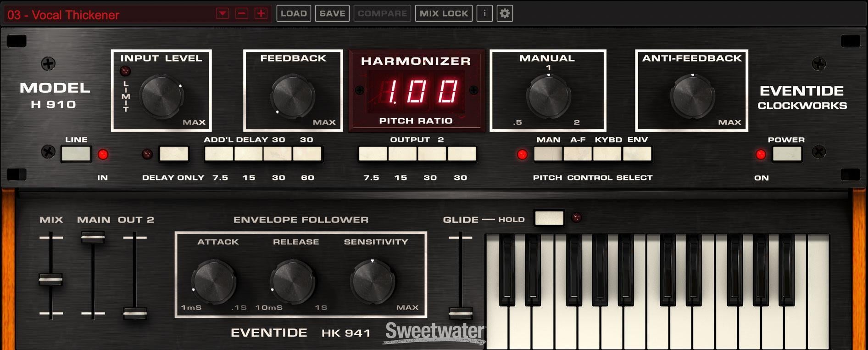Click the SAVE preset button
The width and height of the screenshot is (868, 350).
click(x=332, y=13)
